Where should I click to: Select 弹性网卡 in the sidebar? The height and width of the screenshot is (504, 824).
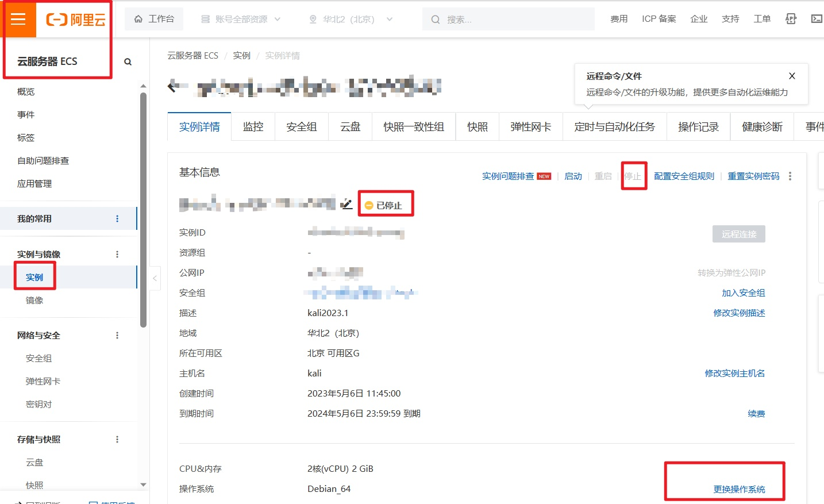[x=43, y=382]
